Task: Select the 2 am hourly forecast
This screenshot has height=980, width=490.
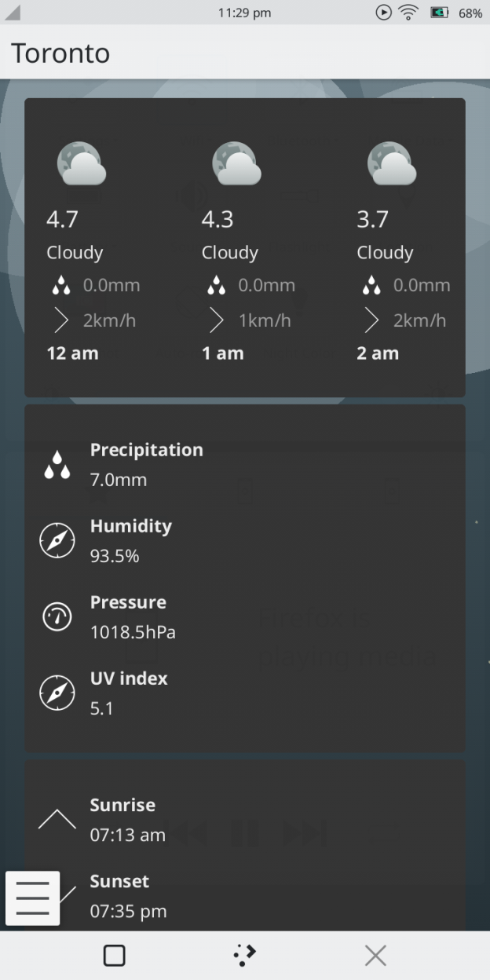Action: (x=378, y=353)
